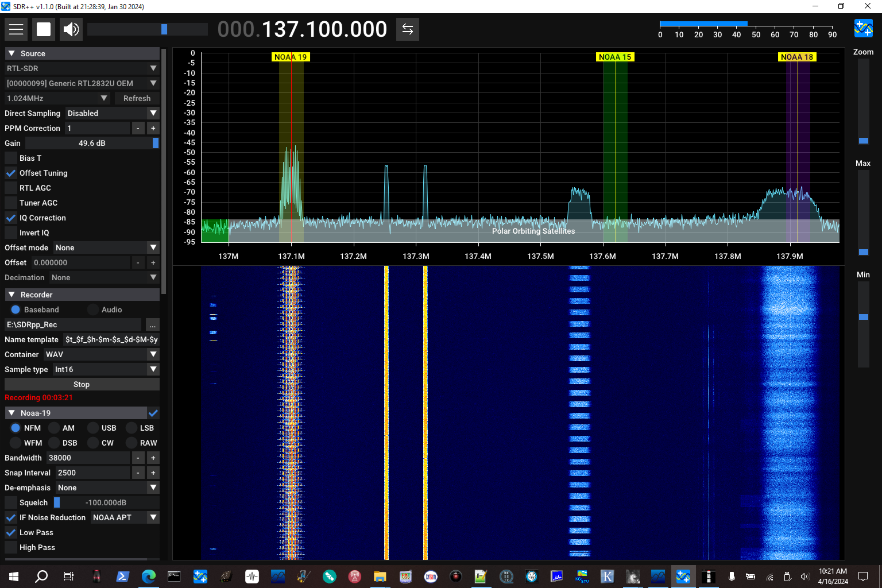The image size is (882, 588).
Task: Open the notification center icon
Action: tap(863, 577)
